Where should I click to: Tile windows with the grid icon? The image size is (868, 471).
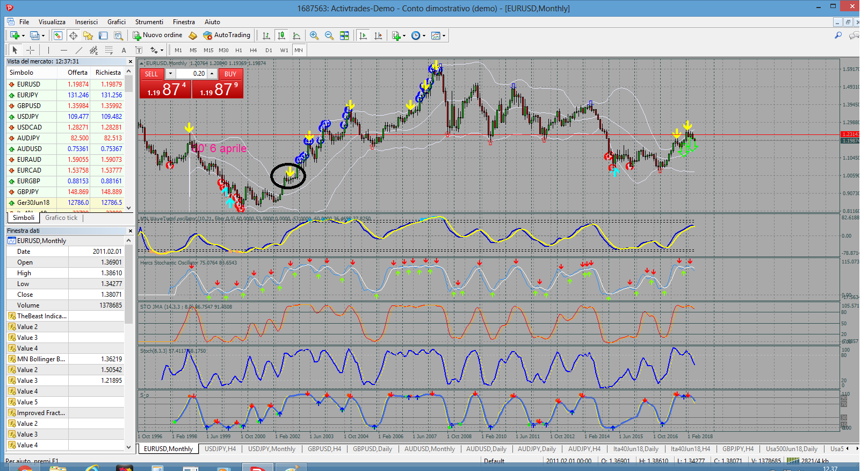point(344,35)
